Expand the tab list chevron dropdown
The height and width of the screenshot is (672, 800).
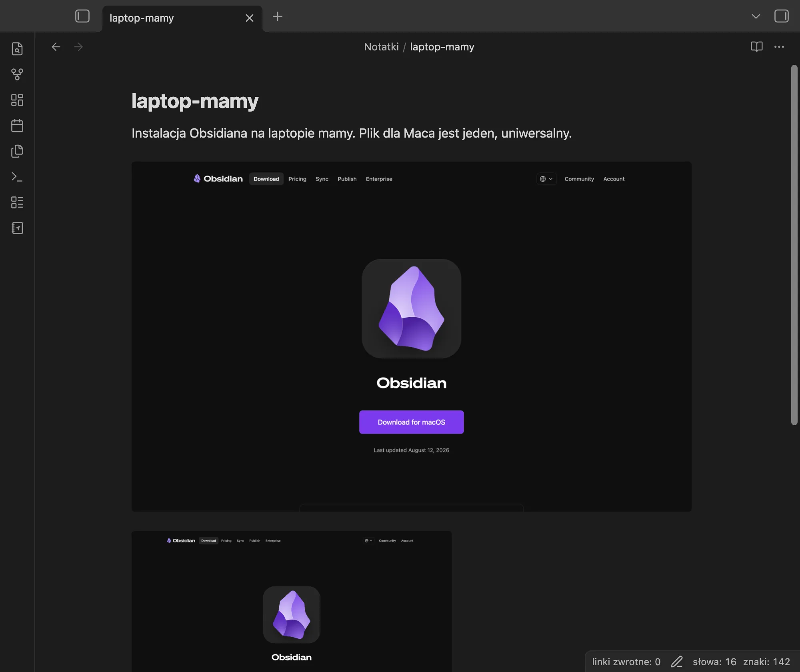(x=756, y=16)
